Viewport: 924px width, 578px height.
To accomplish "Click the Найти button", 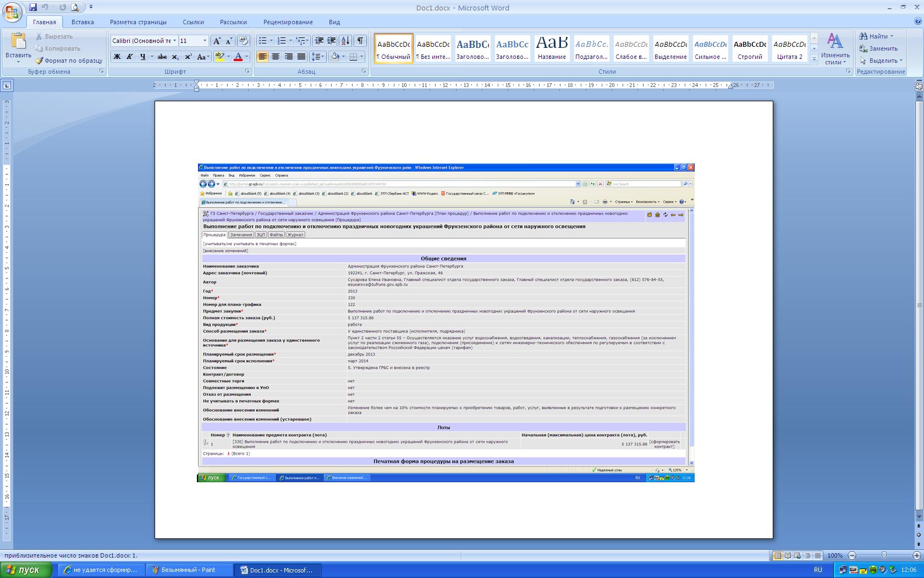I will (877, 36).
